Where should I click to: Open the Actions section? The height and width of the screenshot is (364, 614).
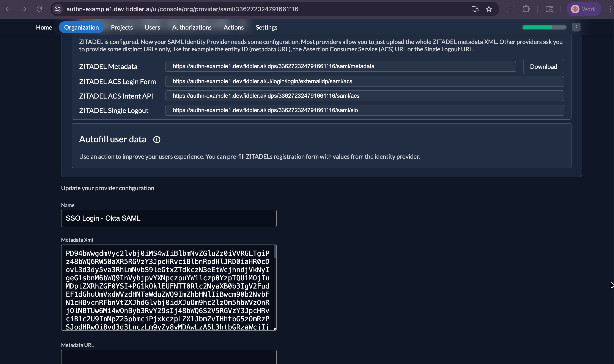233,27
